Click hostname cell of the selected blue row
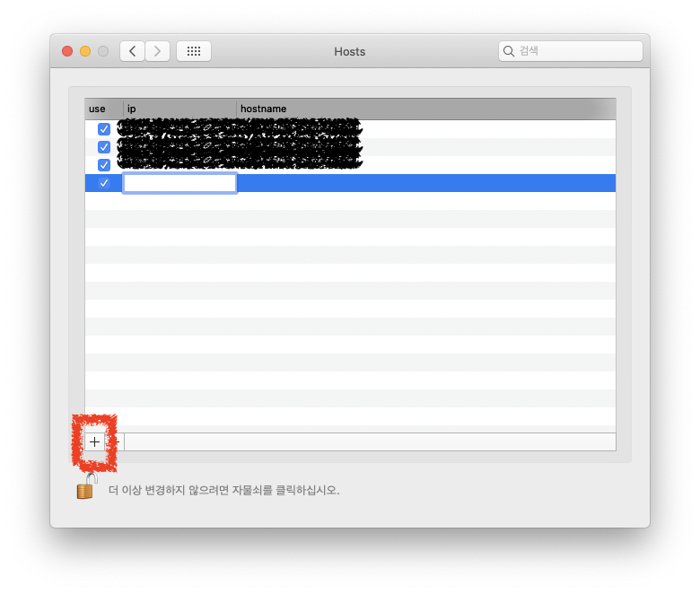Screen dimensions: 700x594 point(426,183)
